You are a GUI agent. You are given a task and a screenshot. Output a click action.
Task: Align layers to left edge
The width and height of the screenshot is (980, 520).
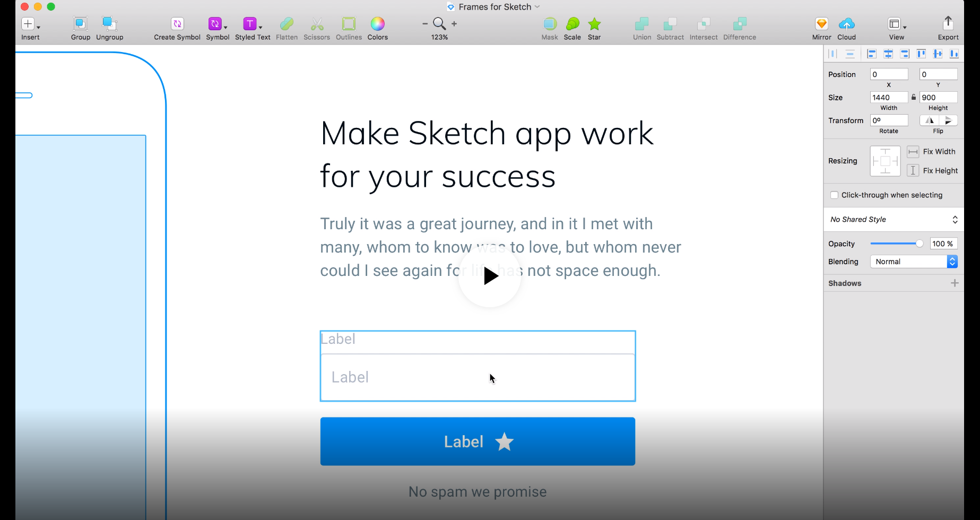(871, 54)
